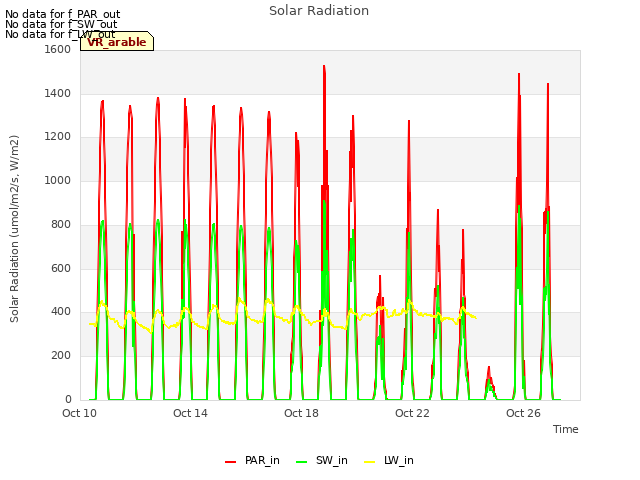Click the SW_in legend label
Screen dimensions: 640x480
pyautogui.click(x=331, y=460)
